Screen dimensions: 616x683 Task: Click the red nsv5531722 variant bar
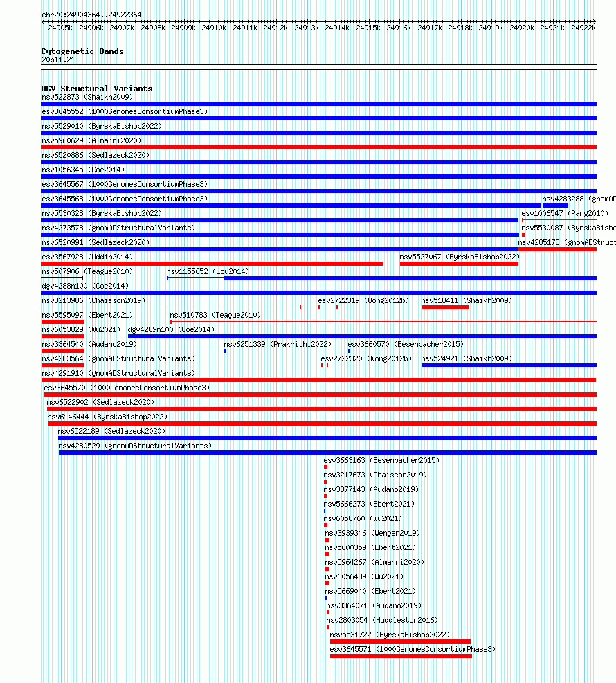[400, 641]
